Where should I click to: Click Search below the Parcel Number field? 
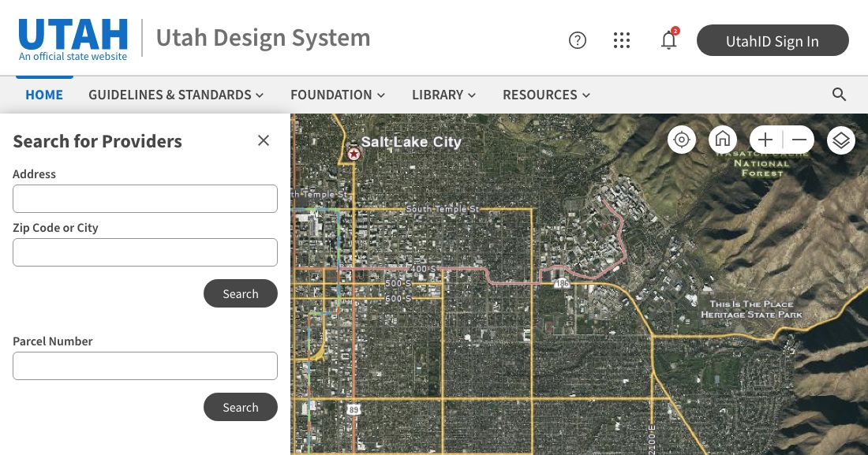241,407
